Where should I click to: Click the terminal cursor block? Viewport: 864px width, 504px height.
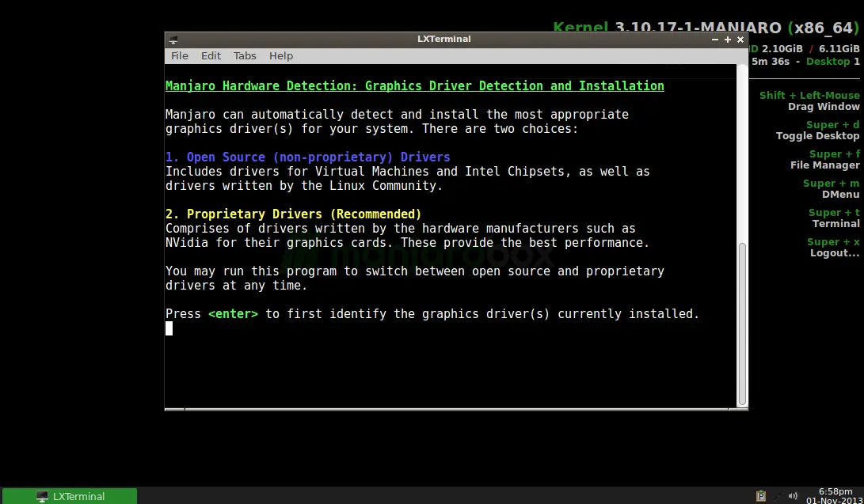pyautogui.click(x=169, y=328)
